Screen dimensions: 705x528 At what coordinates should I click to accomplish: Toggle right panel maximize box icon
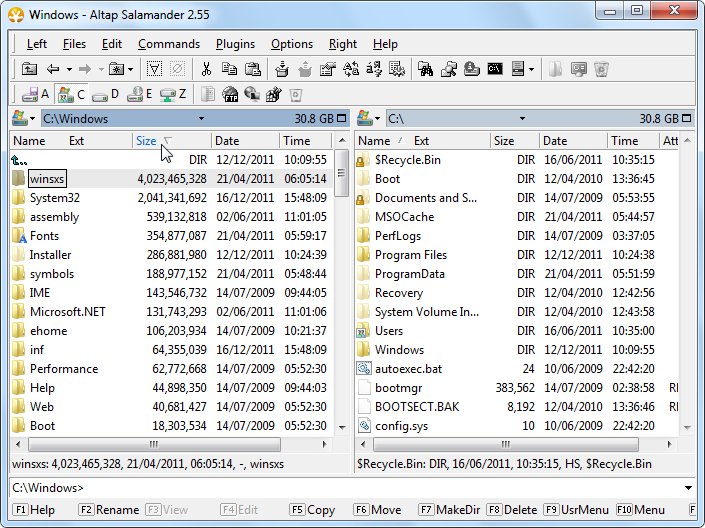coord(687,119)
